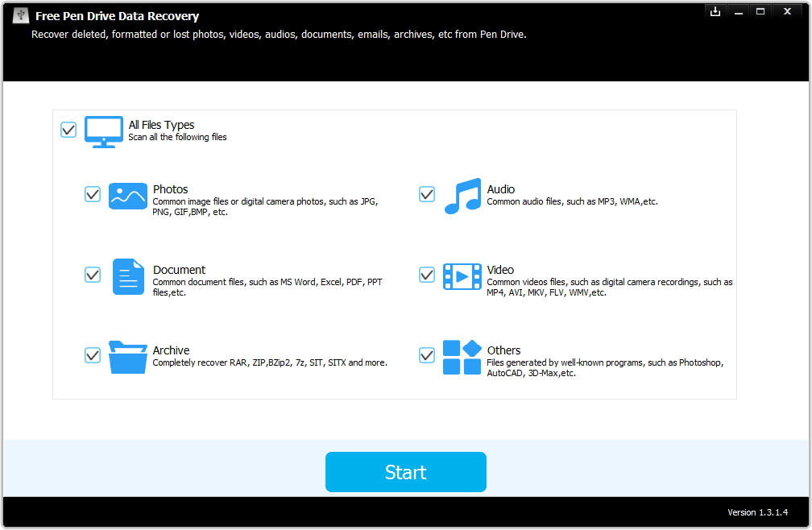Click the 'Archive' heading text
Image resolution: width=812 pixels, height=530 pixels.
pos(171,350)
